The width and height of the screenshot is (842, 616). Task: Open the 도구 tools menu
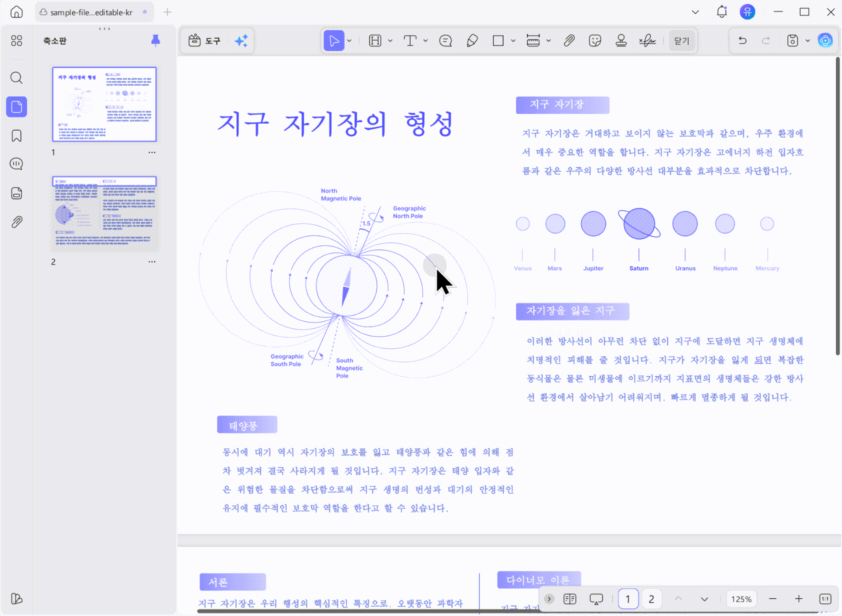[204, 40]
